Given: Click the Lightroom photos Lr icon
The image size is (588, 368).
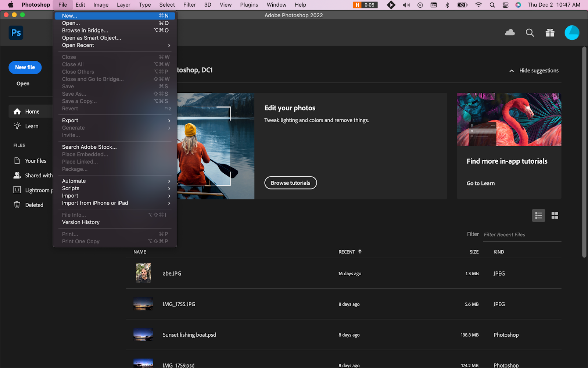Looking at the screenshot, I should pyautogui.click(x=17, y=190).
